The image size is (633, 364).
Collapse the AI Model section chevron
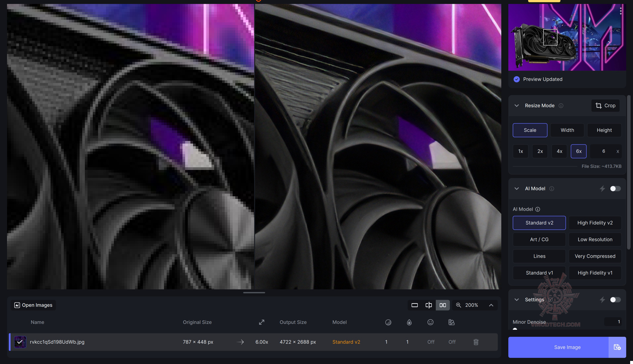coord(517,189)
